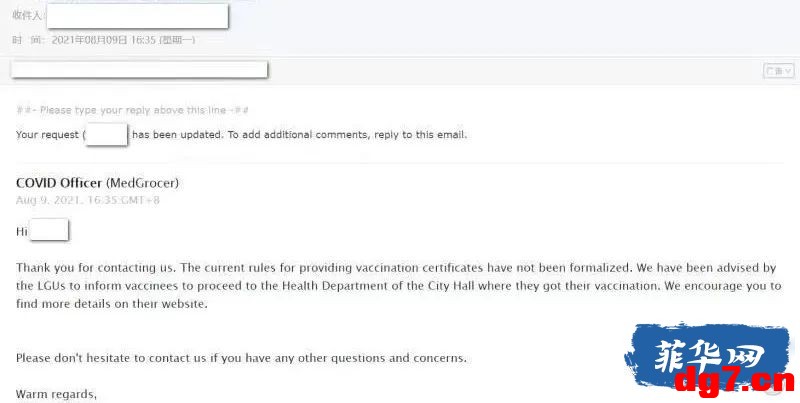
Task: Click the 2021年08月09日 16:35 time line
Action: point(104,40)
